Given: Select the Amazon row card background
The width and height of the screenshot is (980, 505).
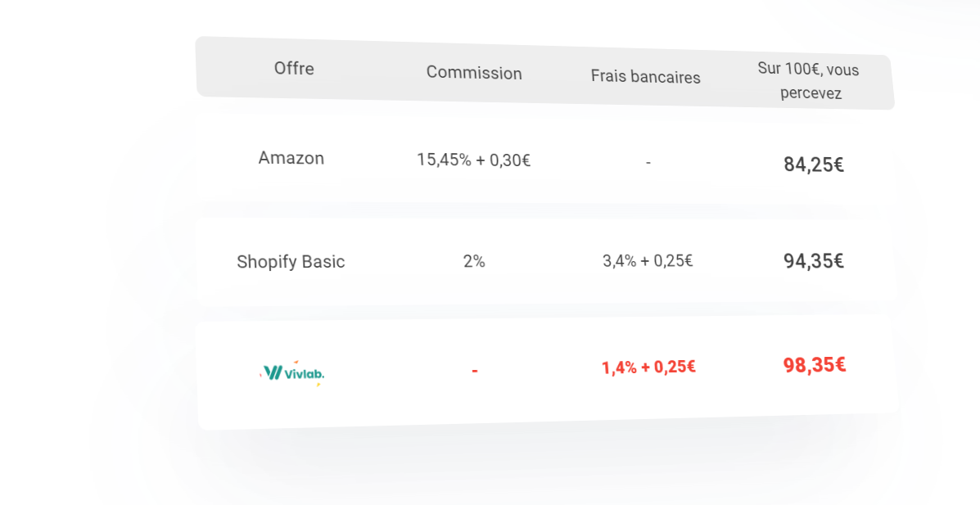Looking at the screenshot, I should (544, 160).
